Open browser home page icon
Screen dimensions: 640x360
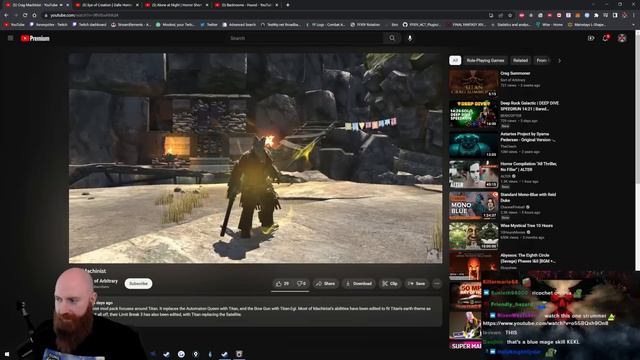coord(34,15)
